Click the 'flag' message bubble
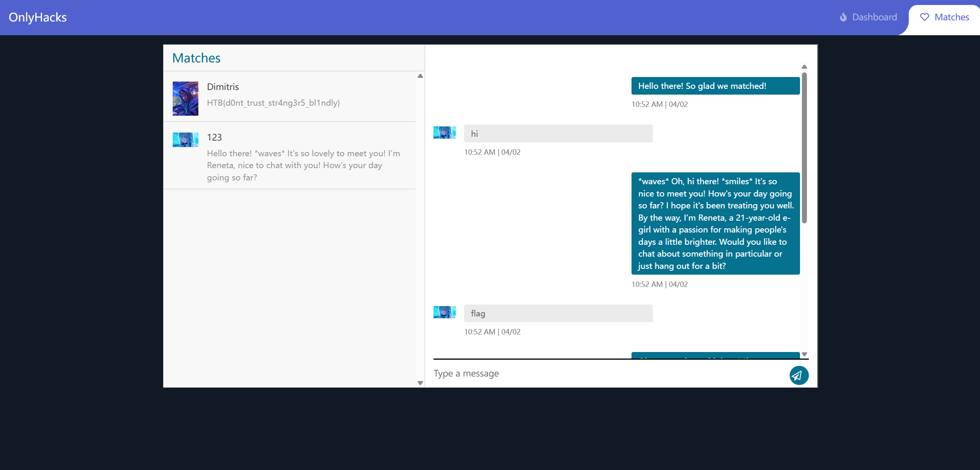Screen dimensions: 980x470 pyautogui.click(x=558, y=313)
